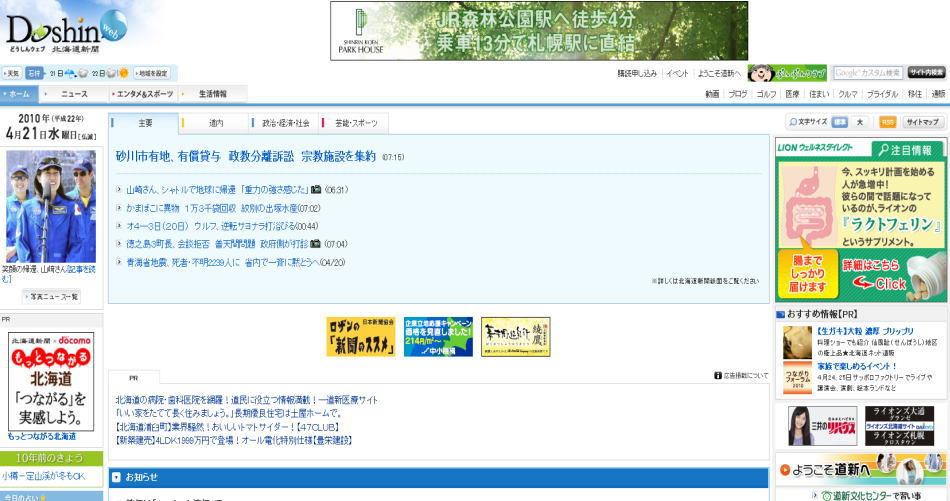Open the 小樽-定山渓が冬もOK link
Image resolution: width=950 pixels, height=501 pixels.
point(43,476)
